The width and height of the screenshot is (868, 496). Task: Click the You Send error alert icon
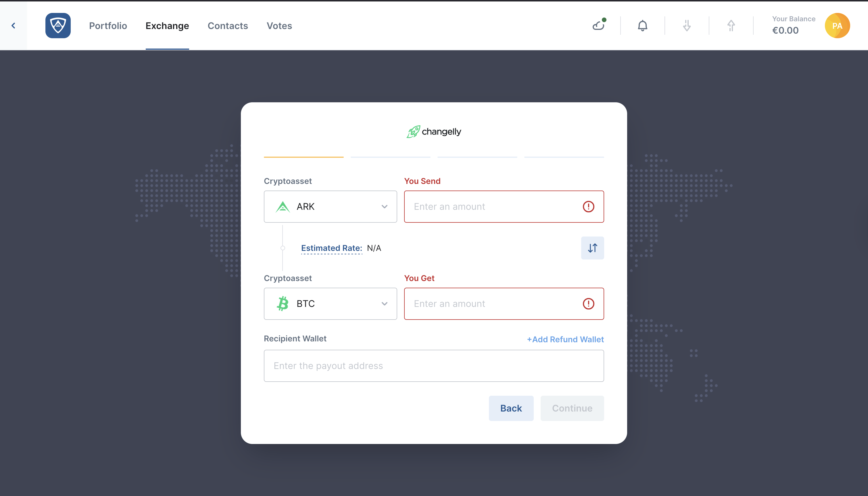588,206
